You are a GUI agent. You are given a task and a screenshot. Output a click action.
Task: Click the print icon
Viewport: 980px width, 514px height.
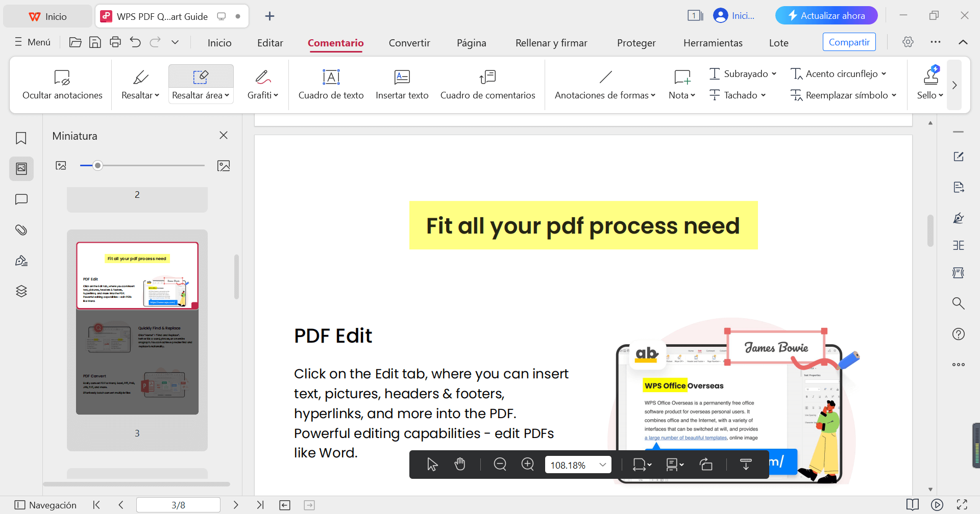(115, 42)
